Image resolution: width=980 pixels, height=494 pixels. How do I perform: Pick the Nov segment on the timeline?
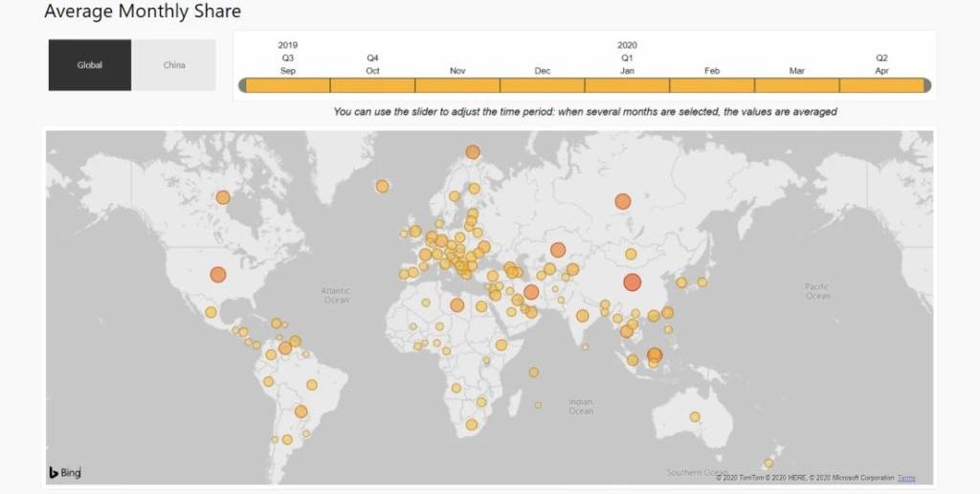pyautogui.click(x=457, y=86)
